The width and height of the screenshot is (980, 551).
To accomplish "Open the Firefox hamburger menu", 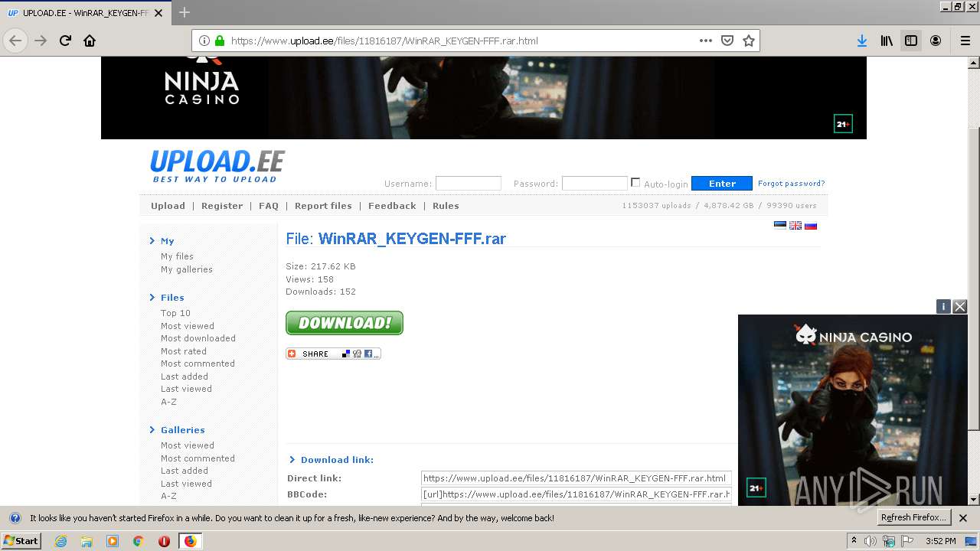I will pos(965,41).
